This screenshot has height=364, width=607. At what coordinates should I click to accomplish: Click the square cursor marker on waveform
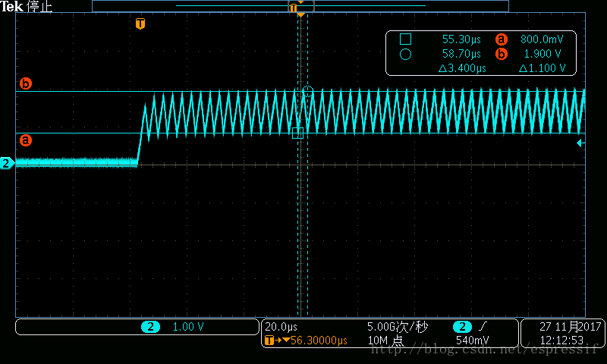point(297,133)
